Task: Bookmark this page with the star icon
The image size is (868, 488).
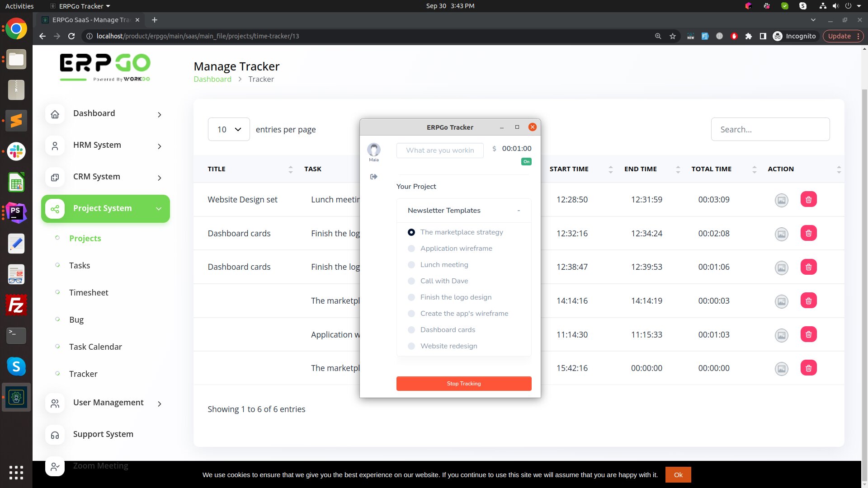Action: point(673,36)
